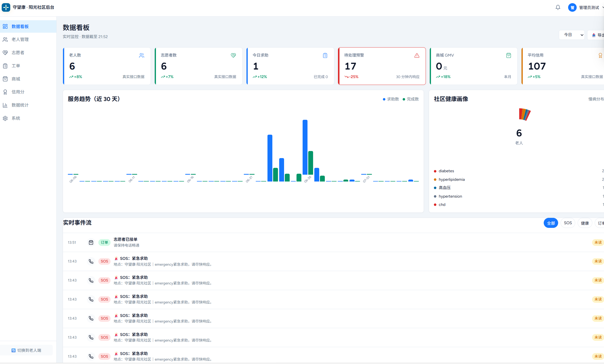
Task: Click the 切换到老人端 button
Action: click(26, 350)
